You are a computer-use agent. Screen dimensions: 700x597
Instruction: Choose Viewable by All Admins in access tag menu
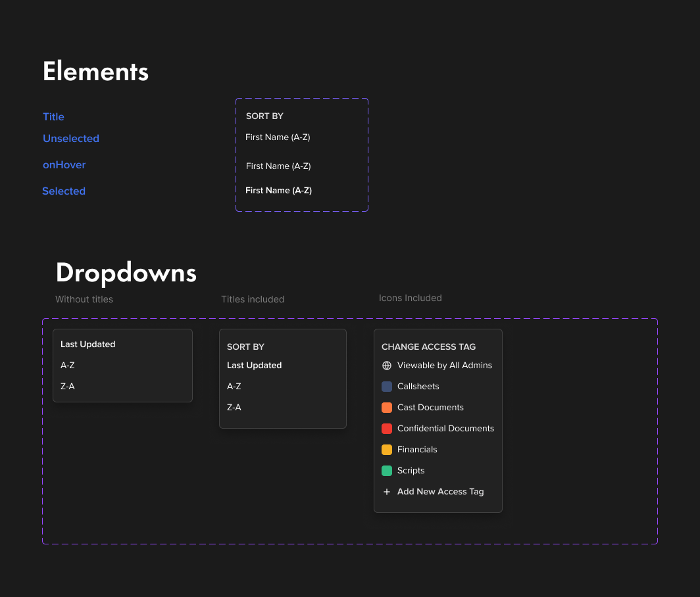[x=445, y=365]
